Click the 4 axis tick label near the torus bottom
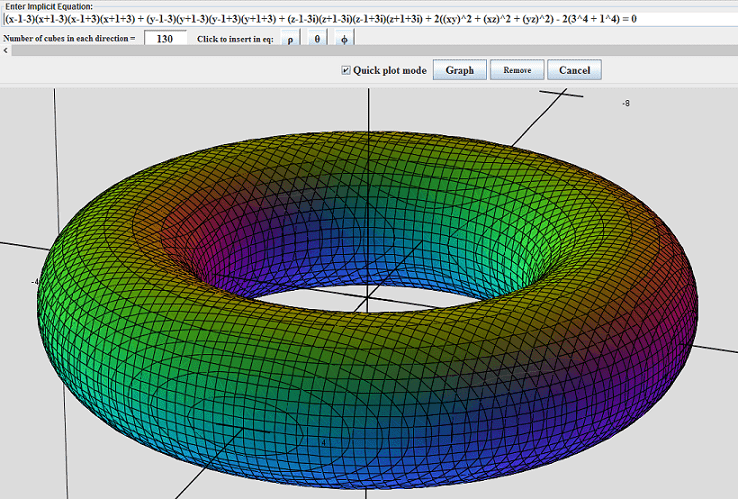 coord(323,441)
